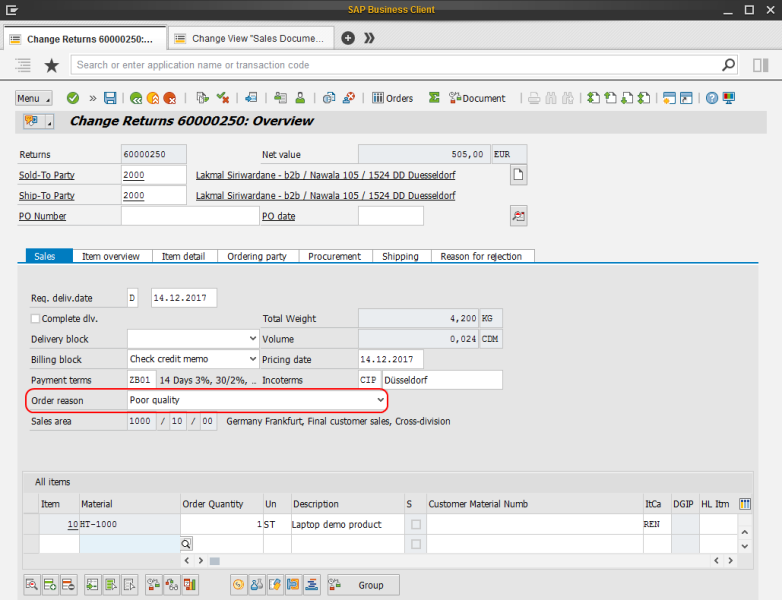This screenshot has width=782, height=600.
Task: Open the Reason for rejection tab
Action: pos(481,256)
